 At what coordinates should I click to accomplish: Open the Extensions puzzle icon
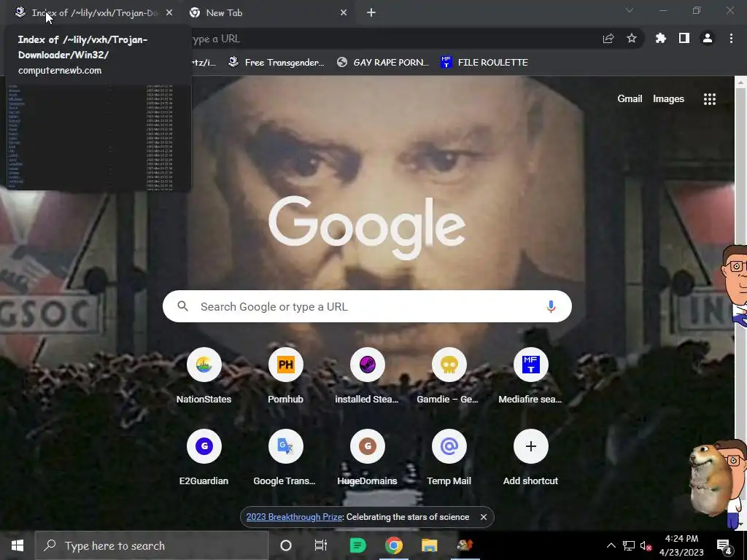click(660, 39)
